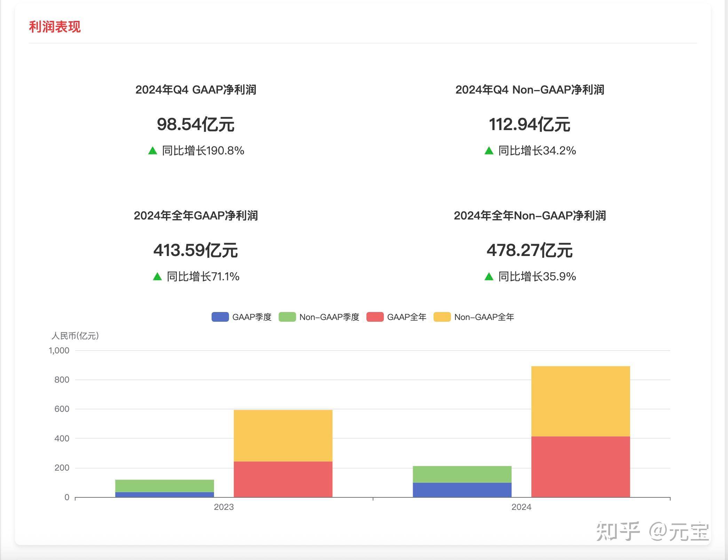This screenshot has height=560, width=728.
Task: Click the 同比增长190.8% text
Action: coord(203,151)
